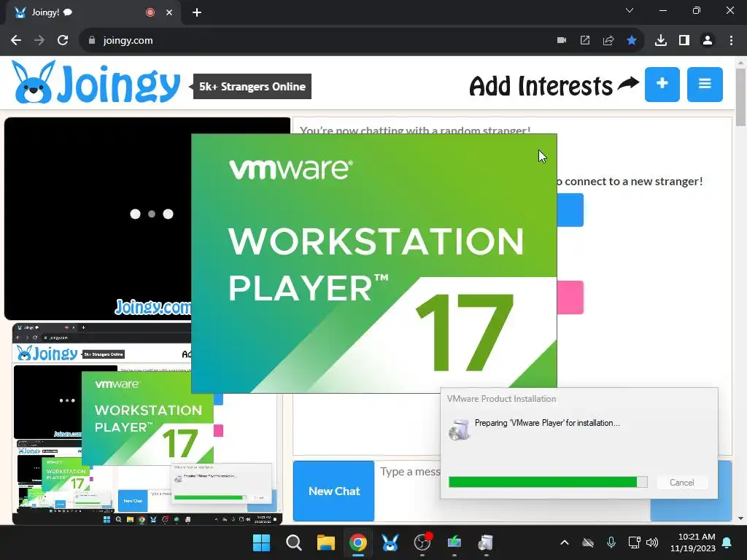Open page in app icon in address bar
Viewport: 747px width, 560px height.
pyautogui.click(x=585, y=41)
